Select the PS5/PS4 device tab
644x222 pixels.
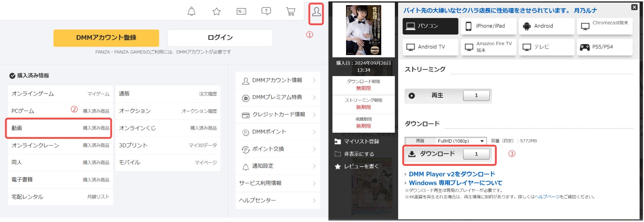tap(605, 47)
